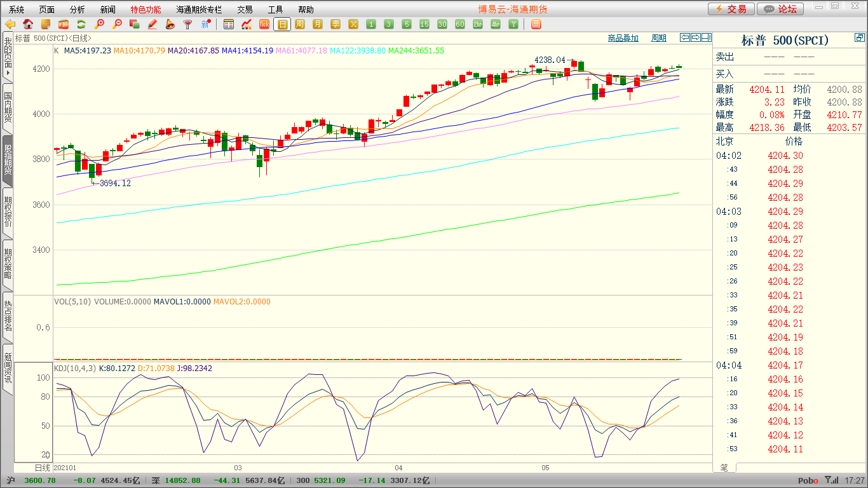Select weekly 周 period button
This screenshot has width=868, height=488.
coord(300,24)
